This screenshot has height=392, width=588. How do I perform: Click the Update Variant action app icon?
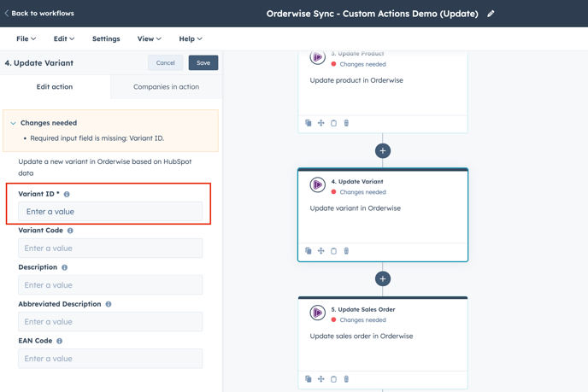[317, 184]
